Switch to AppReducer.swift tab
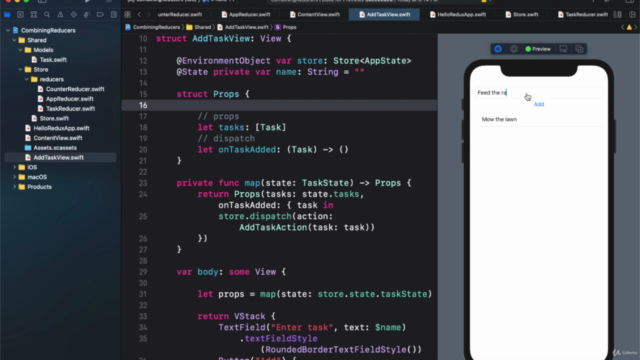Screen dimensions: 640x360 [246, 15]
